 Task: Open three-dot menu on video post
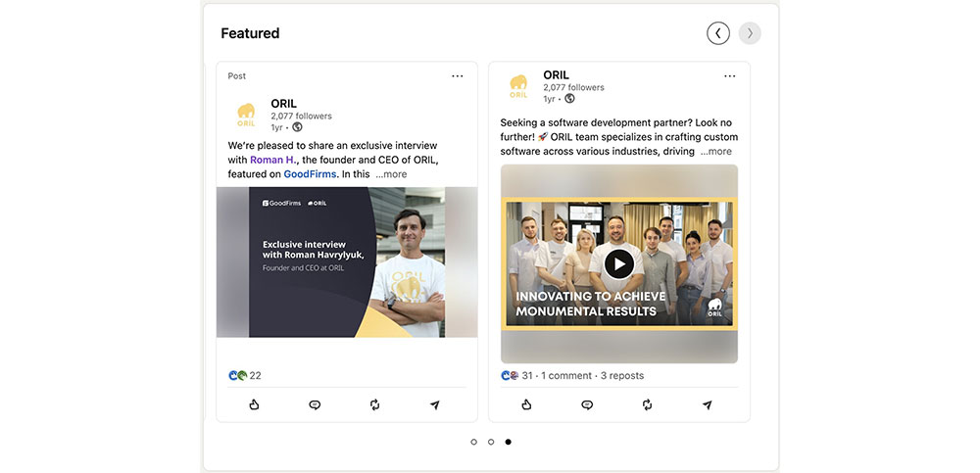[x=729, y=76]
